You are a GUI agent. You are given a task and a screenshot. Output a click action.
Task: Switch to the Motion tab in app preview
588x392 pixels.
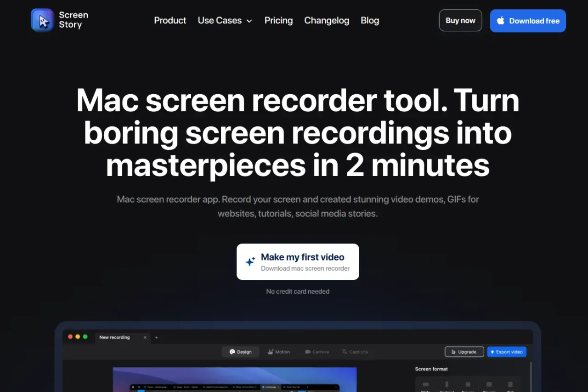[x=279, y=352]
